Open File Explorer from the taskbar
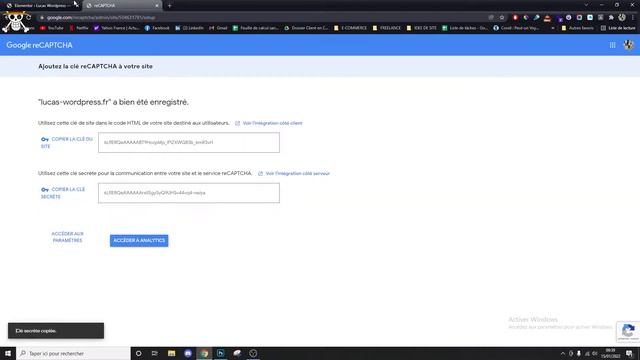The image size is (640, 360). [171, 353]
